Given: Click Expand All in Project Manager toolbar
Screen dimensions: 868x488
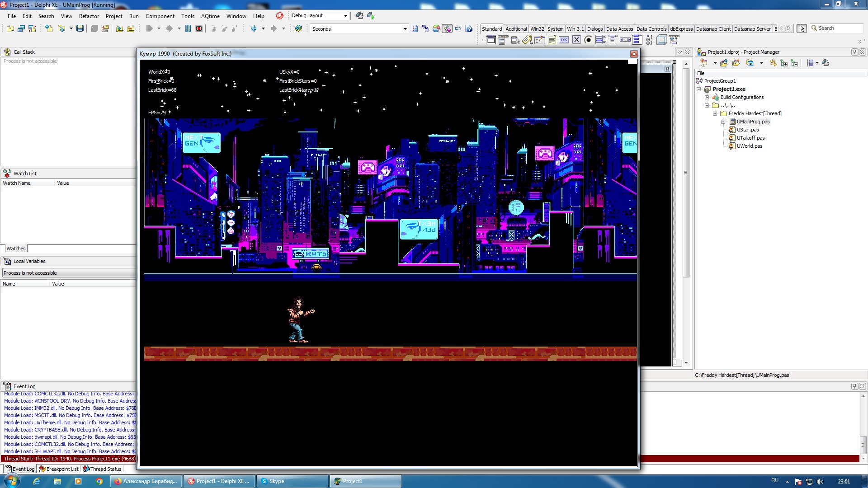Looking at the screenshot, I should tap(784, 63).
